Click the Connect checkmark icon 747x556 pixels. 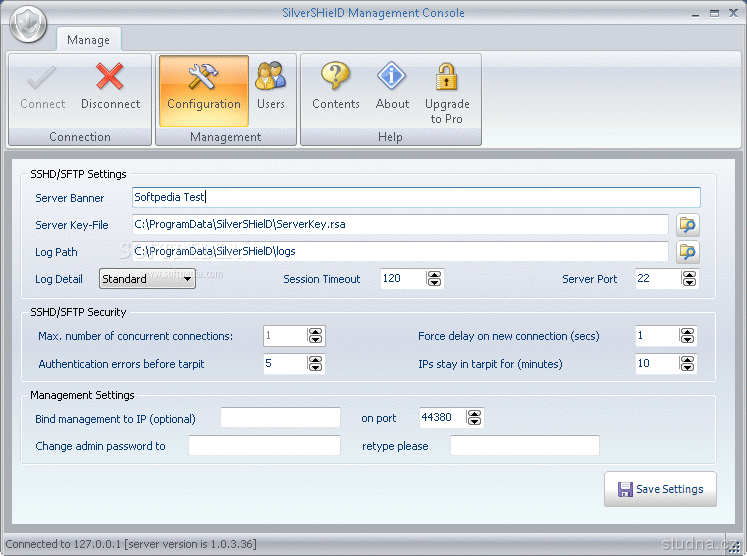(42, 78)
